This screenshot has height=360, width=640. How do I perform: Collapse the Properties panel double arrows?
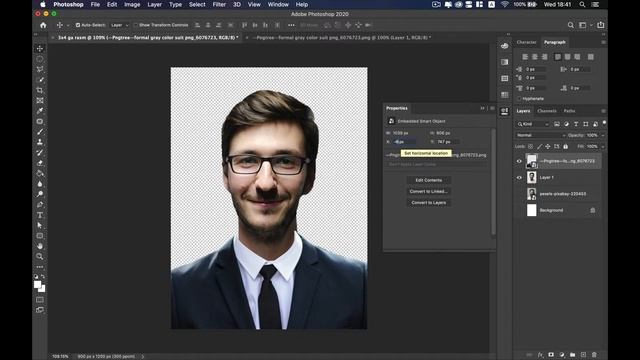(x=482, y=108)
